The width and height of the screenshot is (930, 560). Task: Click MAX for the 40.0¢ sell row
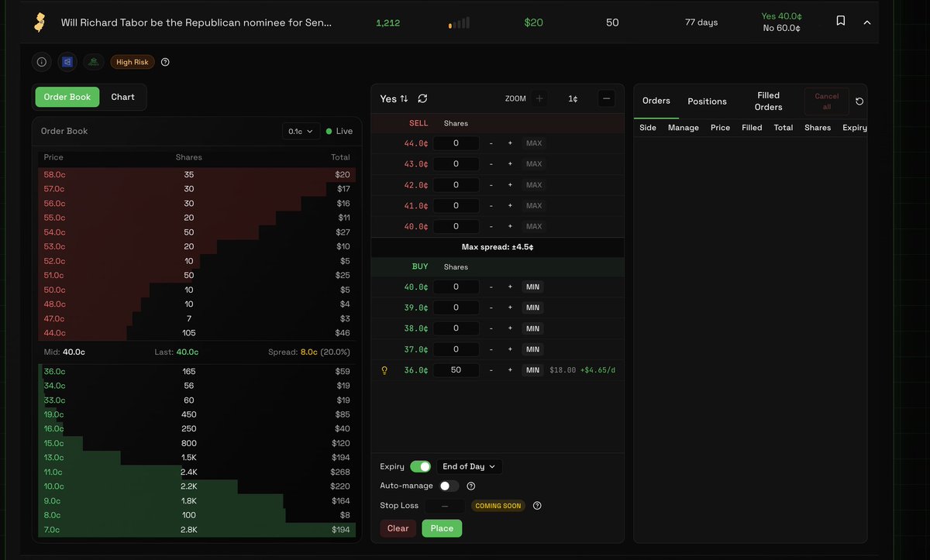click(534, 226)
